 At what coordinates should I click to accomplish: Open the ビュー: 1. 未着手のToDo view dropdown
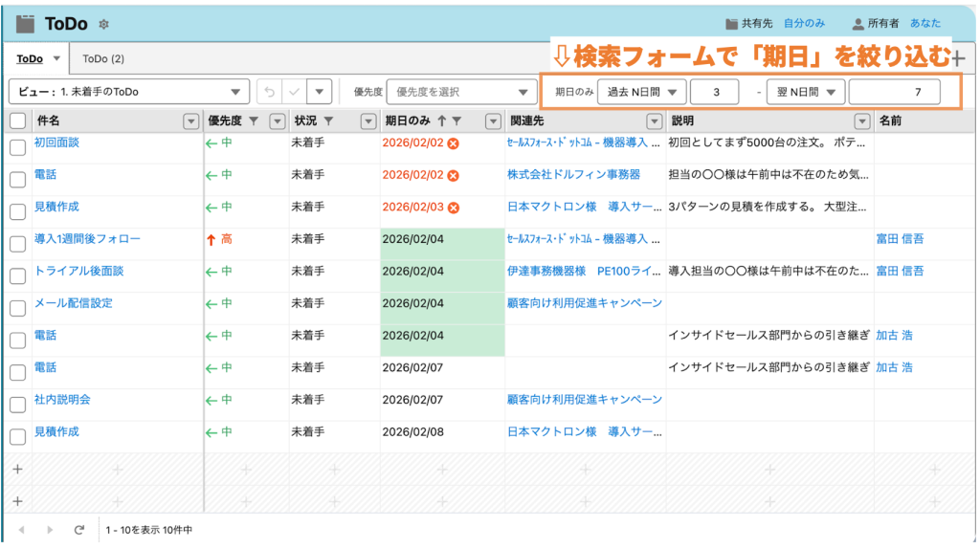pyautogui.click(x=127, y=92)
